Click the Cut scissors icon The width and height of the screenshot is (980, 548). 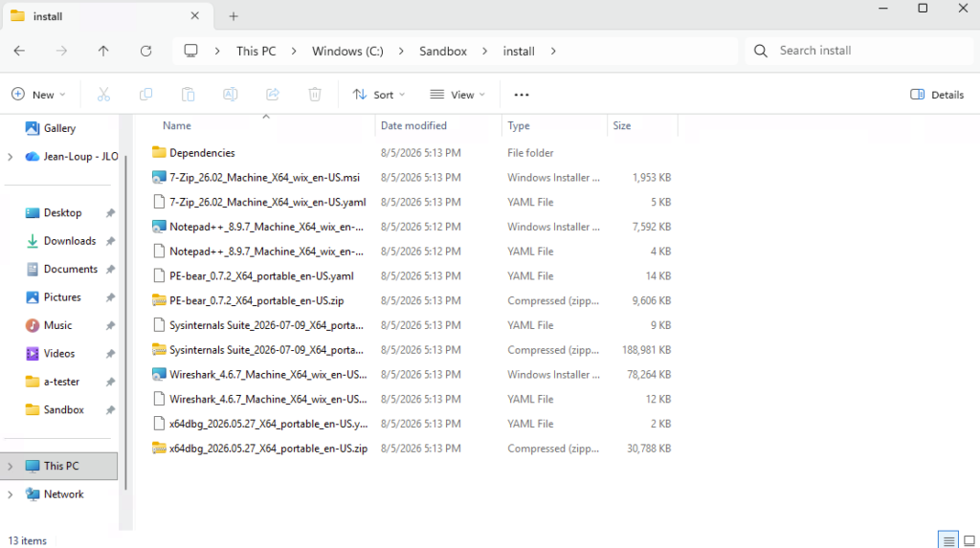(103, 95)
